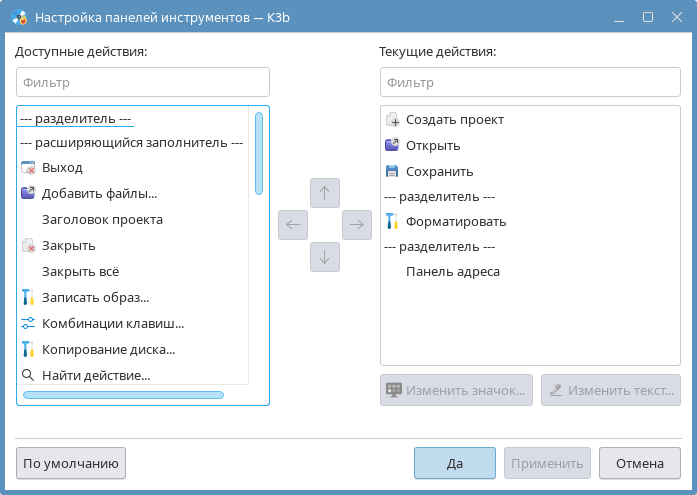Image resolution: width=697 pixels, height=495 pixels.
Task: Select Панель адреса in current actions list
Action: (x=452, y=271)
